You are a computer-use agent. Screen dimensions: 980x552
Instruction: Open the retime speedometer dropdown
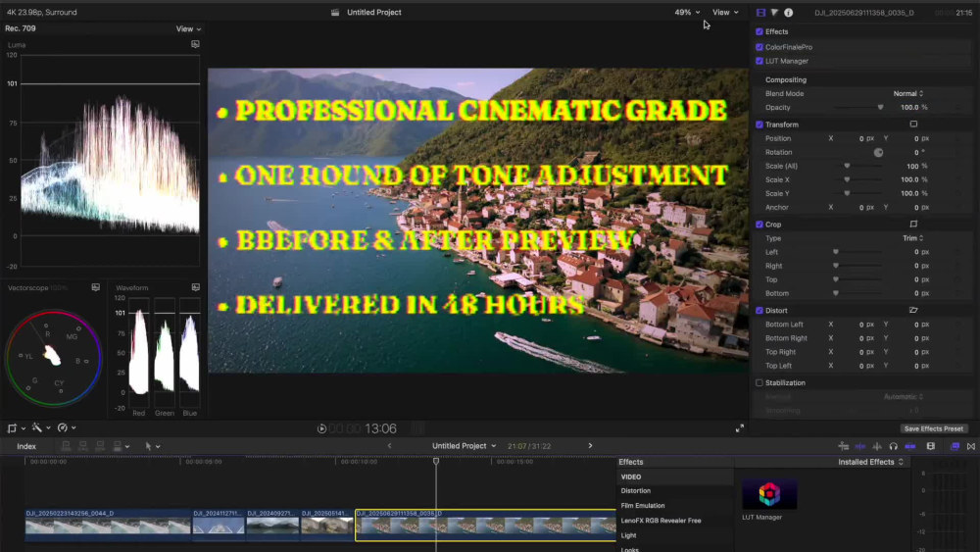coord(67,428)
